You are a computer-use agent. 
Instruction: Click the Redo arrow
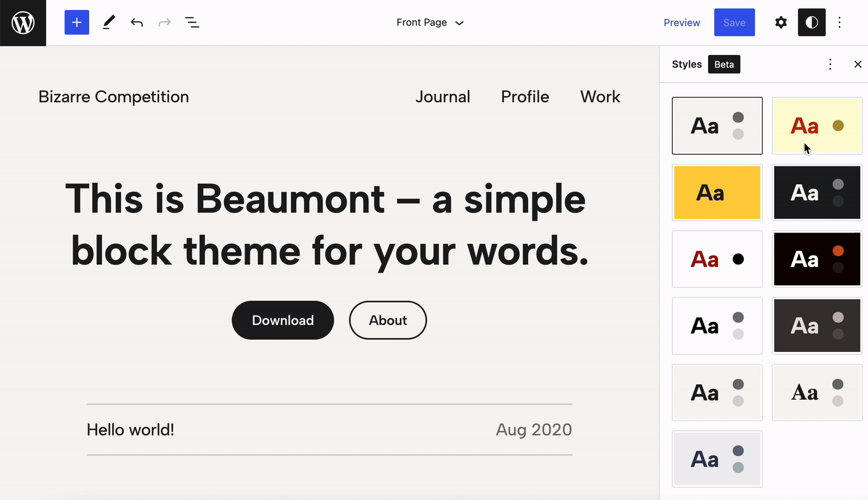164,23
